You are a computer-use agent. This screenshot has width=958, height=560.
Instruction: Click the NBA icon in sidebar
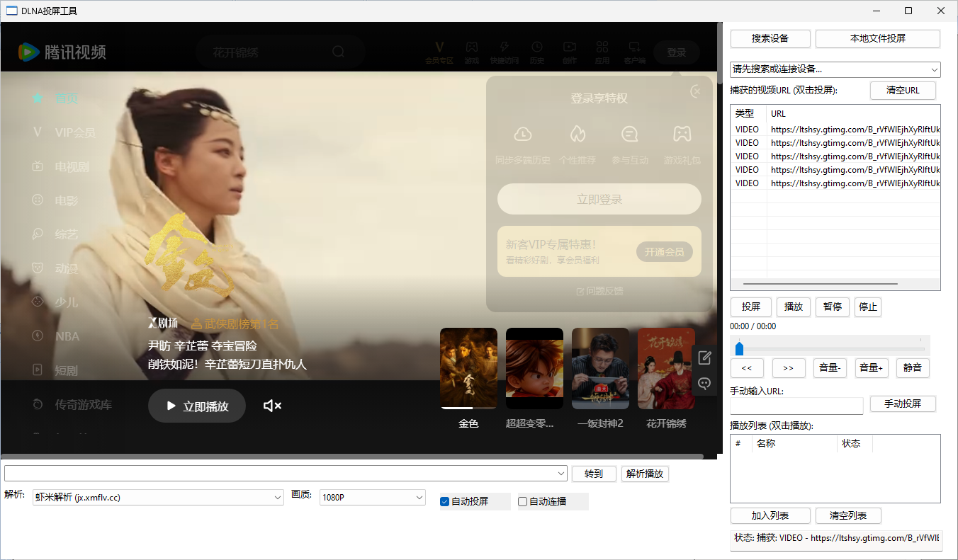(38, 336)
